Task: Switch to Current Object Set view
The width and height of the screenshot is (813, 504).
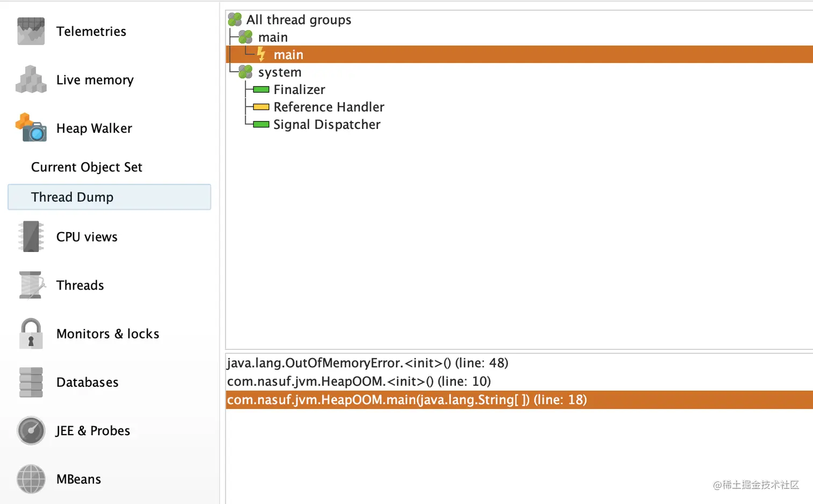Action: pos(87,167)
